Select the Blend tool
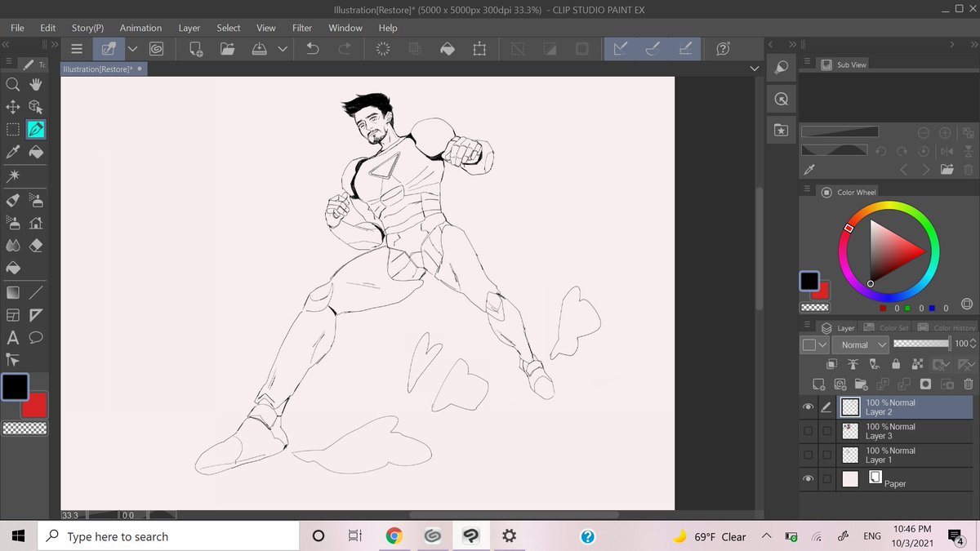This screenshot has width=980, height=551. (x=13, y=245)
